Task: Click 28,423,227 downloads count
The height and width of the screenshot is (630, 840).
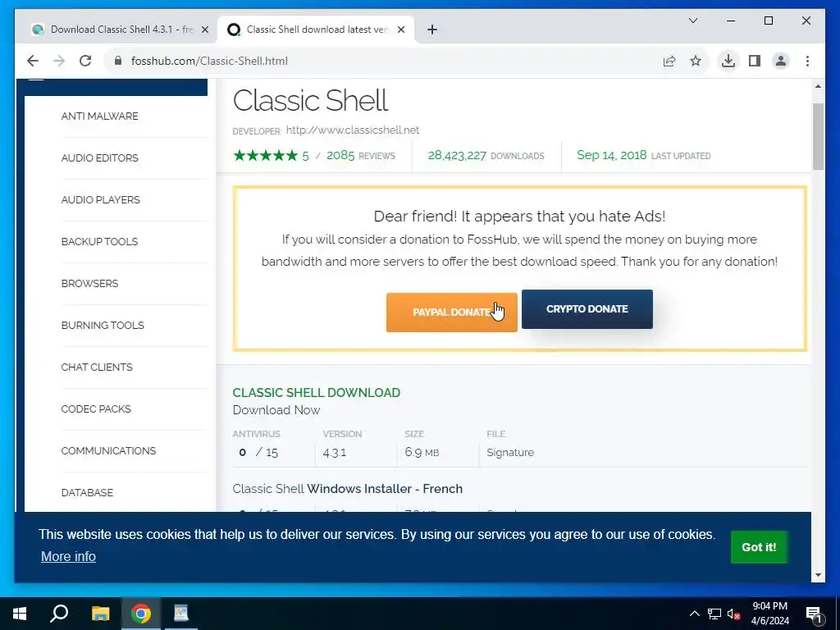Action: [457, 155]
